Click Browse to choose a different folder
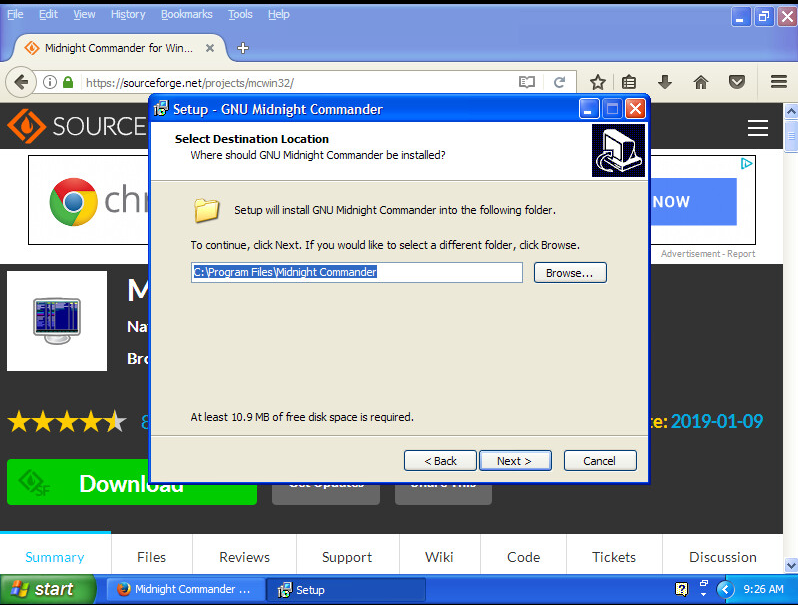The height and width of the screenshot is (605, 798). tap(570, 273)
